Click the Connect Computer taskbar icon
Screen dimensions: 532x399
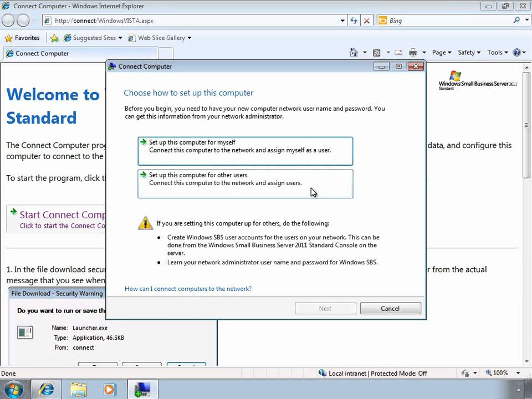coord(142,389)
